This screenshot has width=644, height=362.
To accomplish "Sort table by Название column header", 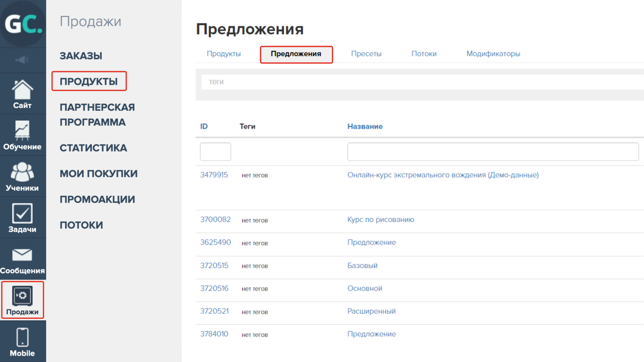I will tap(365, 127).
